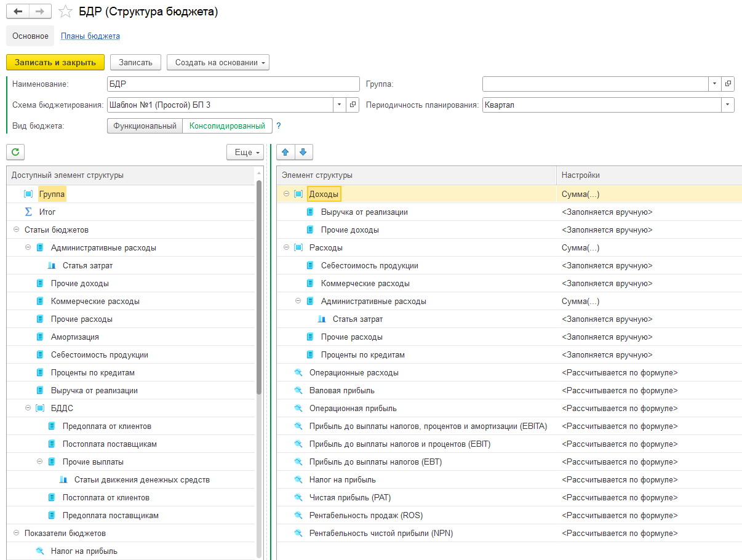Collapse the Статьи бюджетов tree node
The width and height of the screenshot is (742, 560).
(16, 230)
